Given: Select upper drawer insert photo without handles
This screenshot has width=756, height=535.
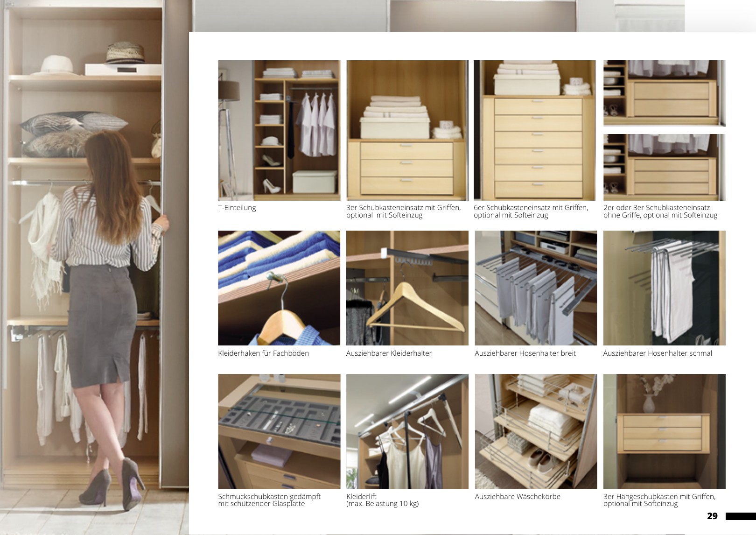Looking at the screenshot, I should 665,93.
